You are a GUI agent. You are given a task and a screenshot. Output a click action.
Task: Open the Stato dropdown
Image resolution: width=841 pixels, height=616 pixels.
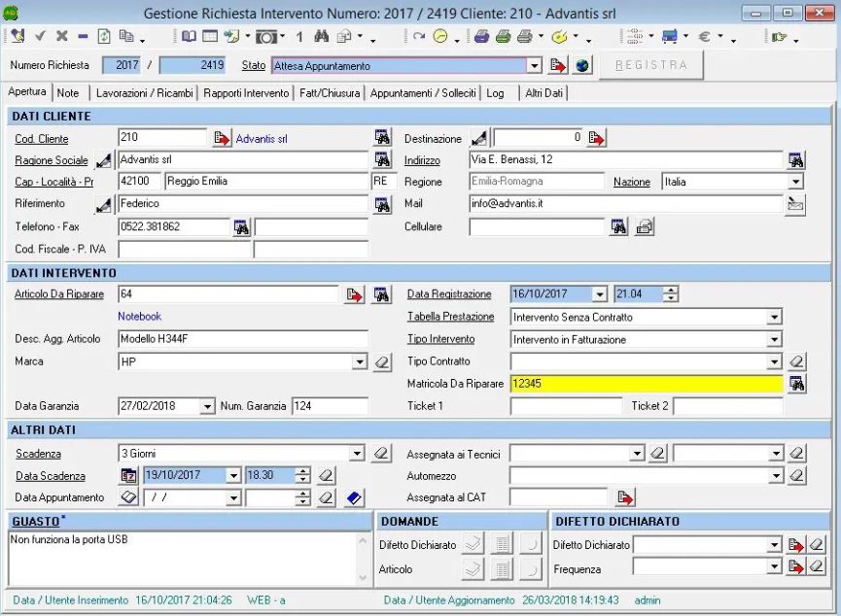[x=534, y=66]
